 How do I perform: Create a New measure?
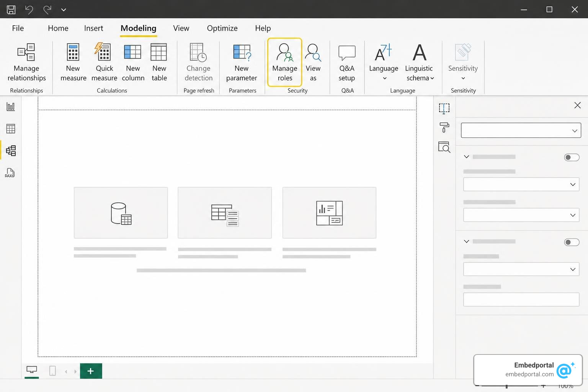coord(73,62)
